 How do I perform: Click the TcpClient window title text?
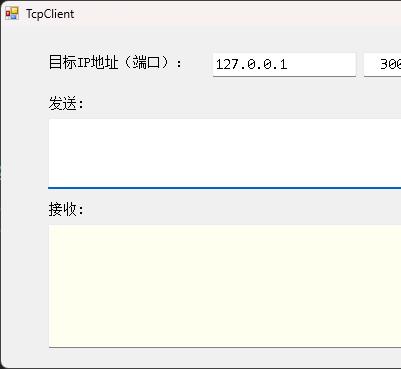point(50,14)
